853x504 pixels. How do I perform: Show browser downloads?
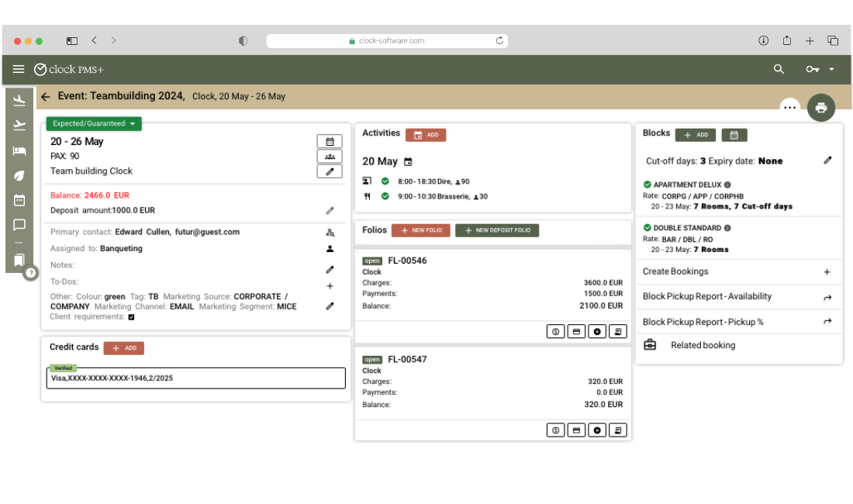[763, 40]
